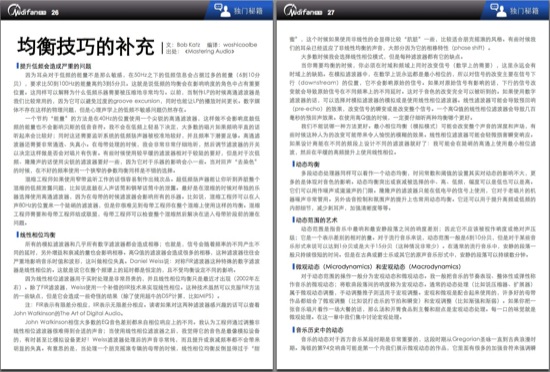Click the Microdynamics and Macrodynamics section heading
Screen dimensions: 550x372
coord(378,267)
